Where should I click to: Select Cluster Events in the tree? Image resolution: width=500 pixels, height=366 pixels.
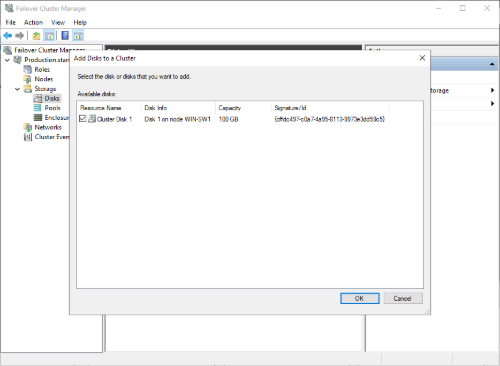(52, 137)
